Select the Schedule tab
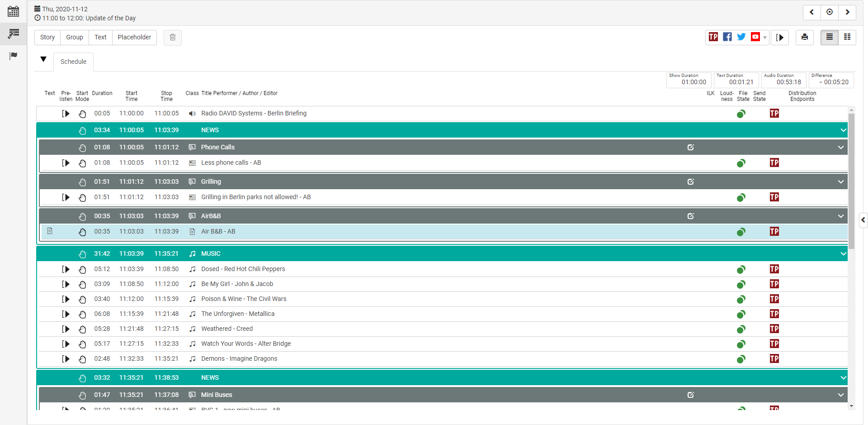This screenshot has height=425, width=868. [x=73, y=62]
